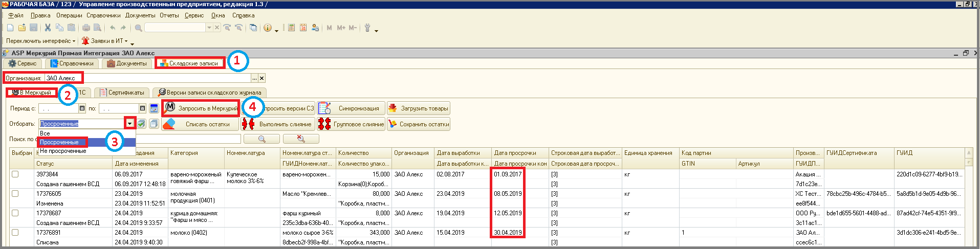Click the Запросить в Меркурий button
The height and width of the screenshot is (249, 980).
click(202, 108)
